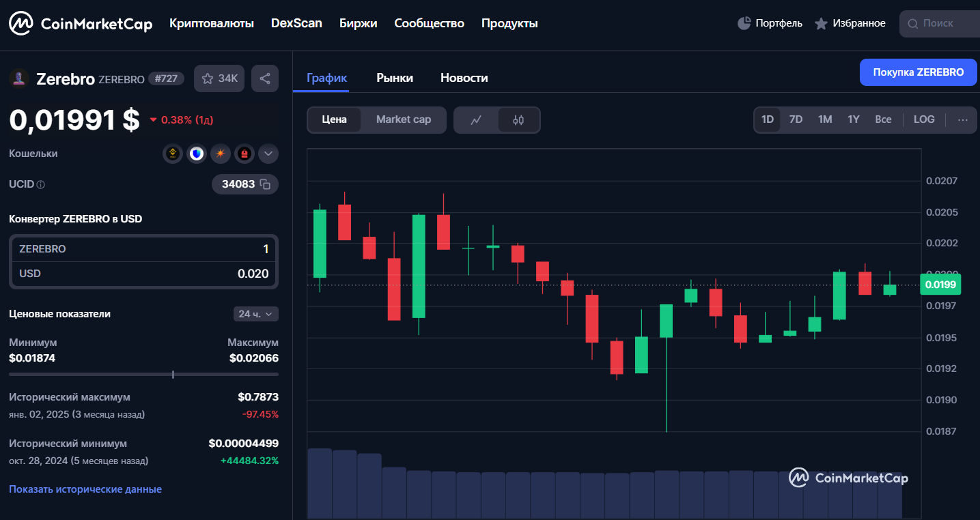The height and width of the screenshot is (520, 980).
Task: Open the DexScan menu
Action: pyautogui.click(x=296, y=23)
